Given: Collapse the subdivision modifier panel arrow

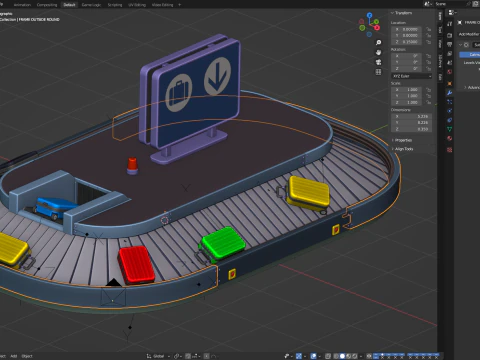Looking at the screenshot, I should (461, 45).
